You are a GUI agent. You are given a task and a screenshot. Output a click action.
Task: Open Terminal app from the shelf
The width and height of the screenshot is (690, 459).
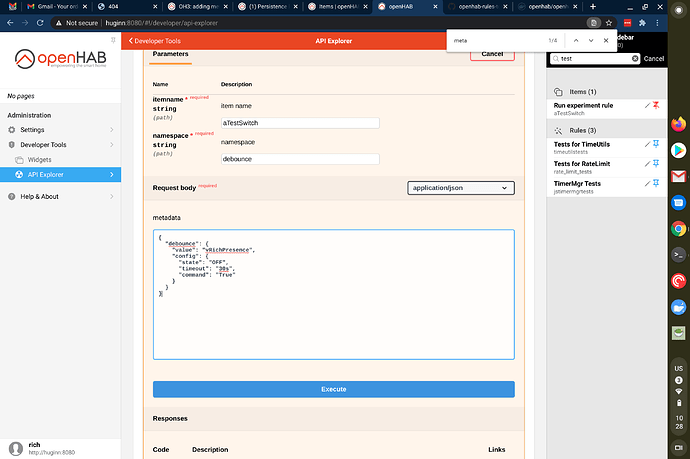[679, 255]
